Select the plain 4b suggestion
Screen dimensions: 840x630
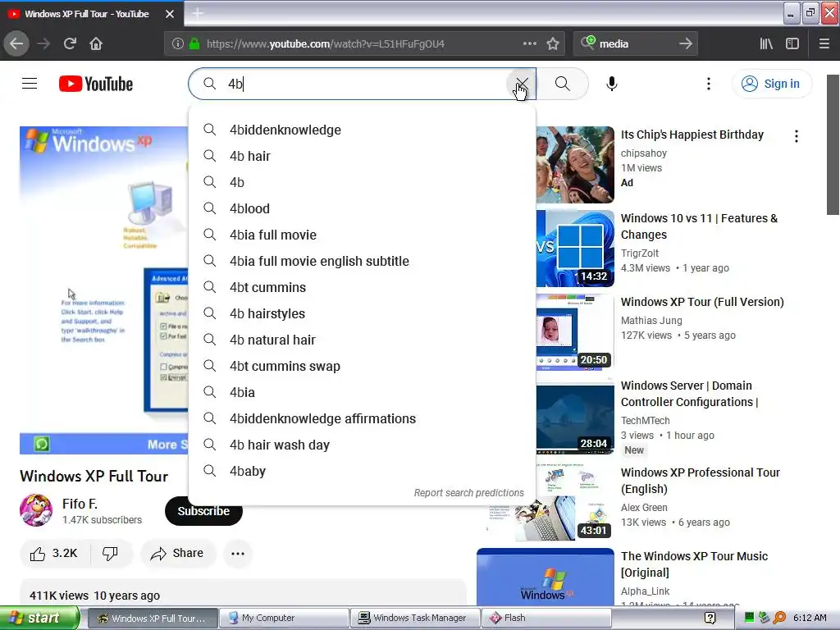click(362, 182)
